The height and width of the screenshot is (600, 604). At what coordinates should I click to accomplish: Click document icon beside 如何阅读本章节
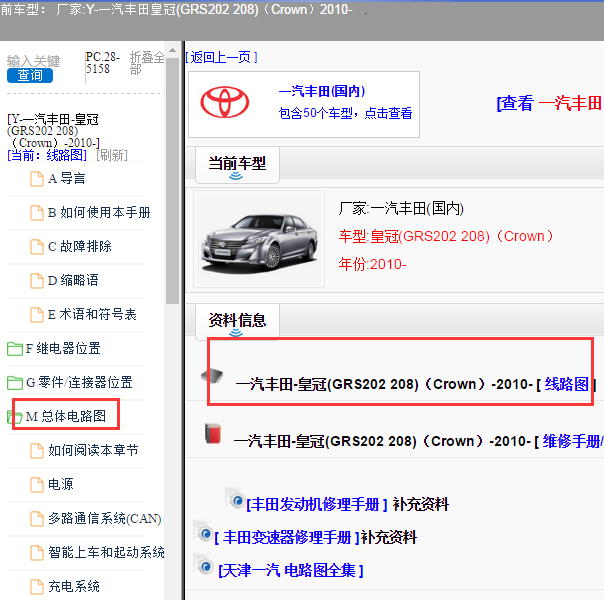click(x=37, y=451)
